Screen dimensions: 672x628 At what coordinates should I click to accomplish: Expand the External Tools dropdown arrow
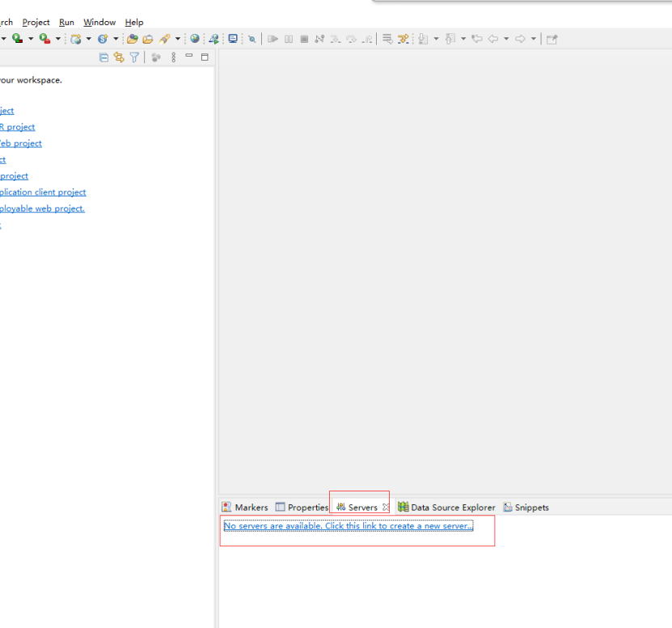(x=58, y=39)
